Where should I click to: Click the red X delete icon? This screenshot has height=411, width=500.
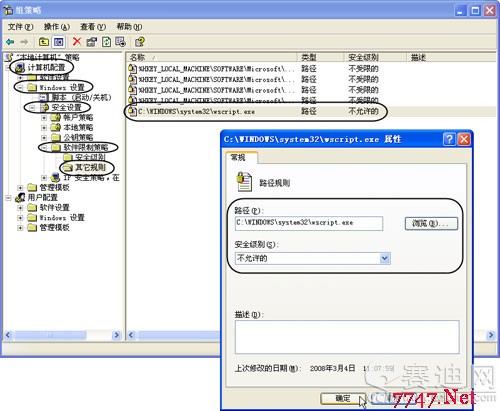click(77, 42)
